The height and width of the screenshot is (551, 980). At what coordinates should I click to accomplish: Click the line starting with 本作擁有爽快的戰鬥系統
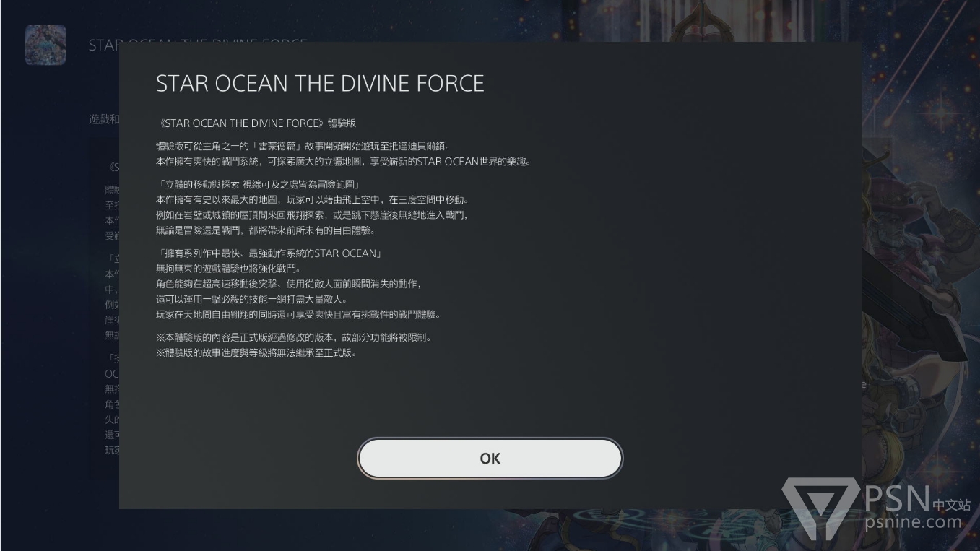coord(343,161)
